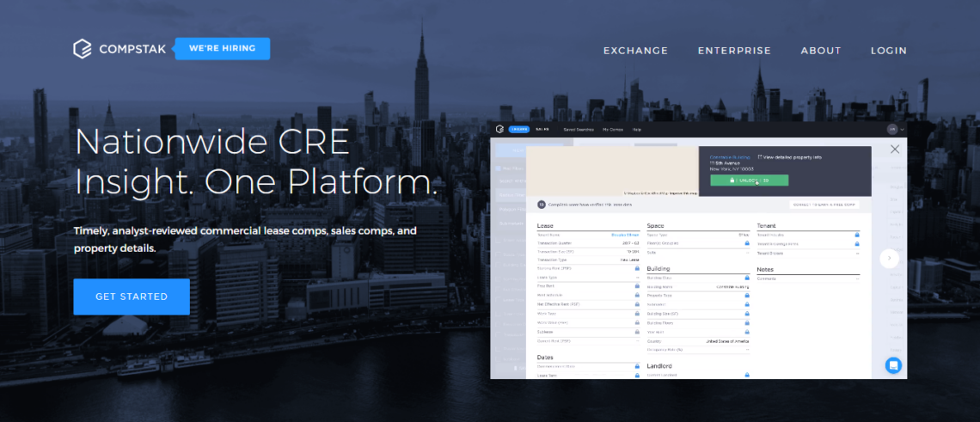Click 'United States of America' country value

pyautogui.click(x=727, y=341)
